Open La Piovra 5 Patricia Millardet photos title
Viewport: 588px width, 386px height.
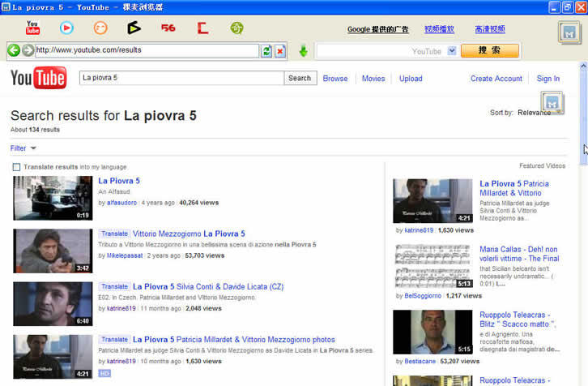(233, 340)
